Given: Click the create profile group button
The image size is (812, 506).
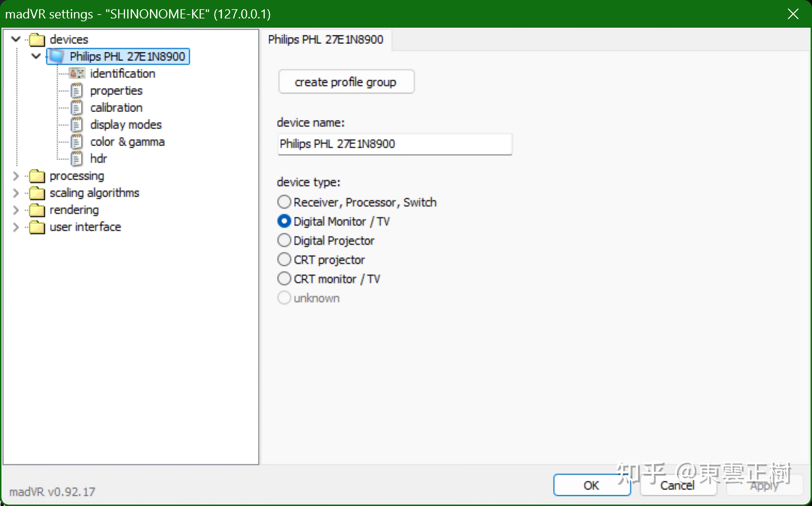Looking at the screenshot, I should tap(346, 82).
